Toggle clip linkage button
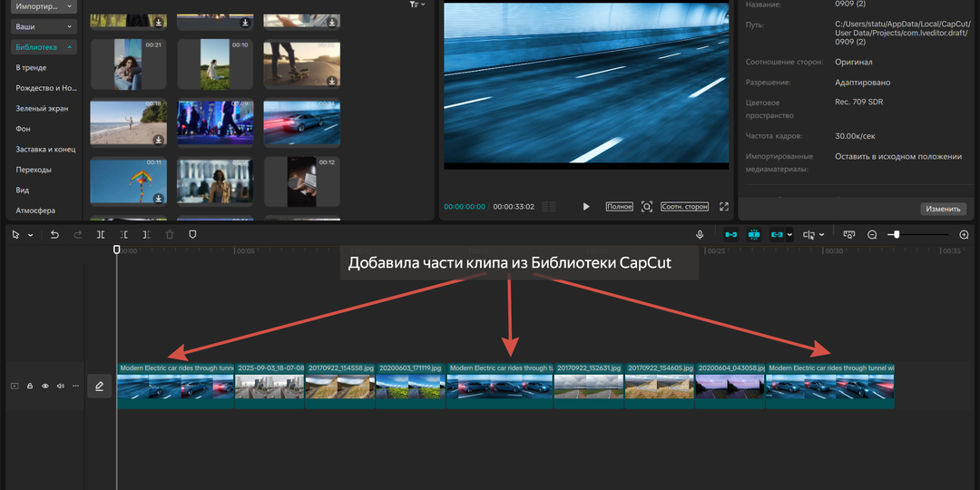 tap(777, 235)
